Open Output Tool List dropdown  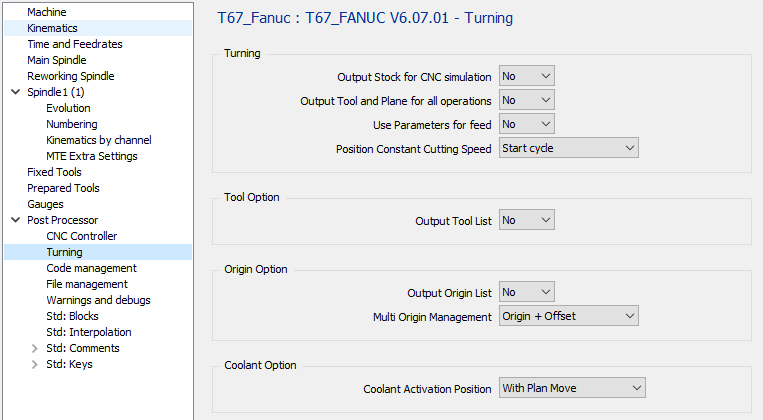(526, 220)
